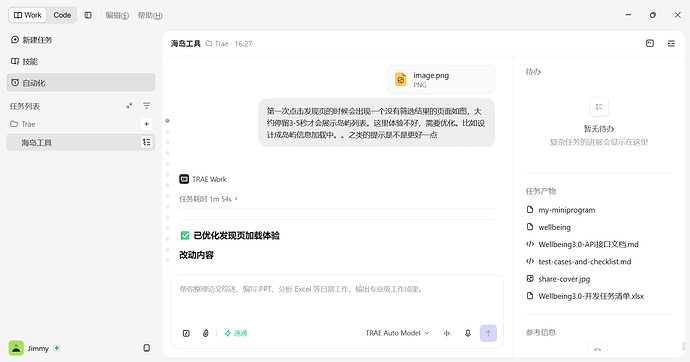The height and width of the screenshot is (362, 690).
Task: Open my-miniprogram artifact
Action: tap(561, 210)
